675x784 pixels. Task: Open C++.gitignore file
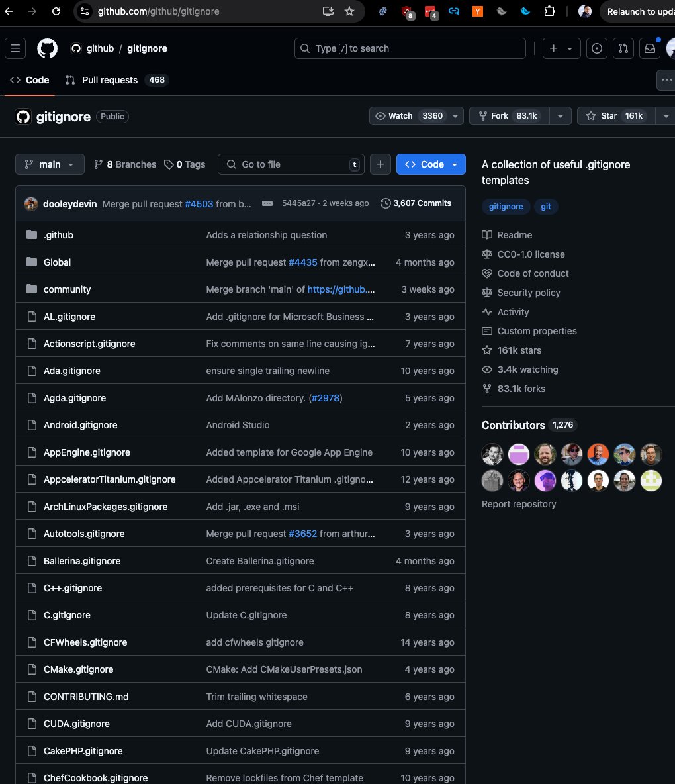[72, 588]
